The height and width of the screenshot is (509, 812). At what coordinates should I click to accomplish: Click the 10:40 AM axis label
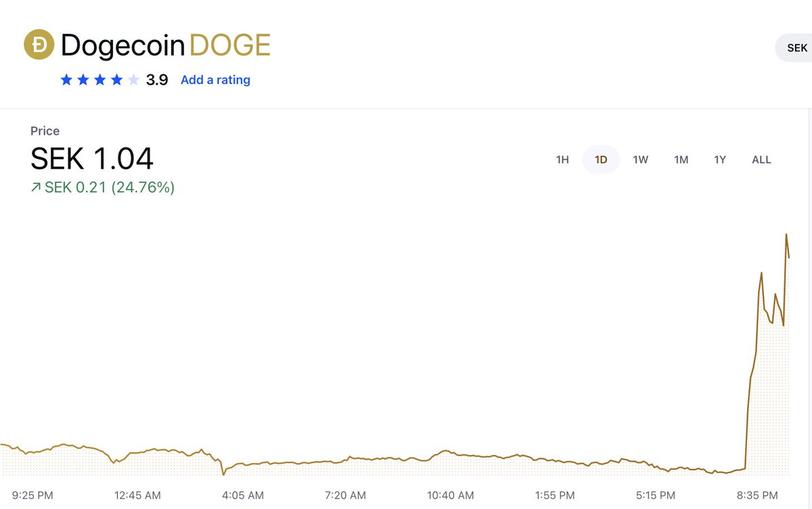450,495
